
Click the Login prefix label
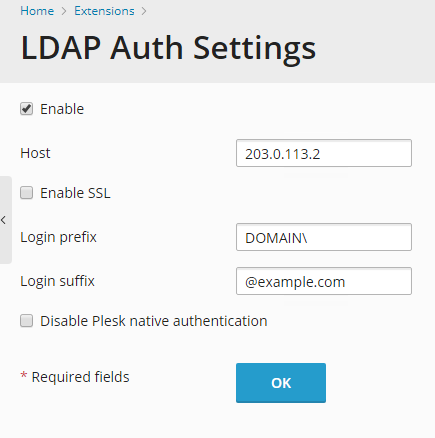[x=58, y=237]
